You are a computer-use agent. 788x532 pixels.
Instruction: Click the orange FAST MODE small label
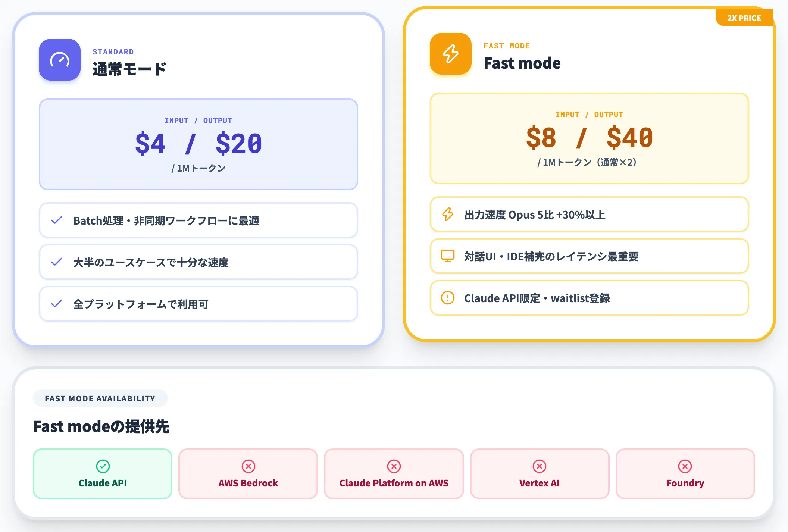[x=507, y=46]
